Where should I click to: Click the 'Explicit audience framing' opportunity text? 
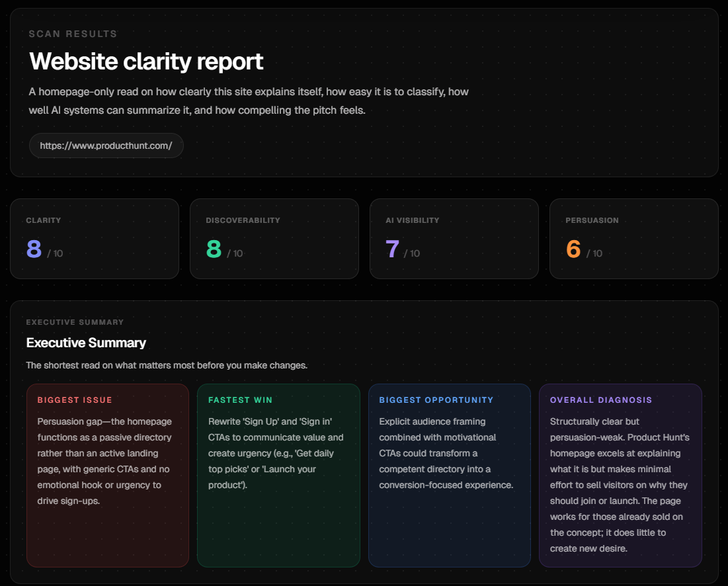coord(446,453)
